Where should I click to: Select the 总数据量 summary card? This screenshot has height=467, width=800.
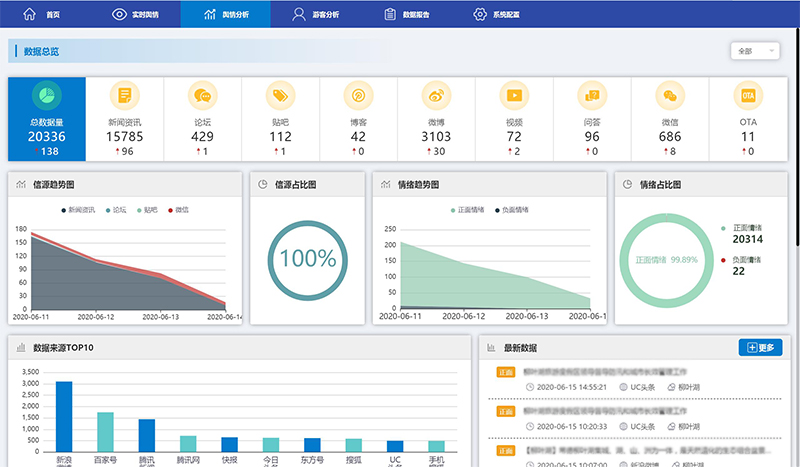pyautogui.click(x=47, y=118)
